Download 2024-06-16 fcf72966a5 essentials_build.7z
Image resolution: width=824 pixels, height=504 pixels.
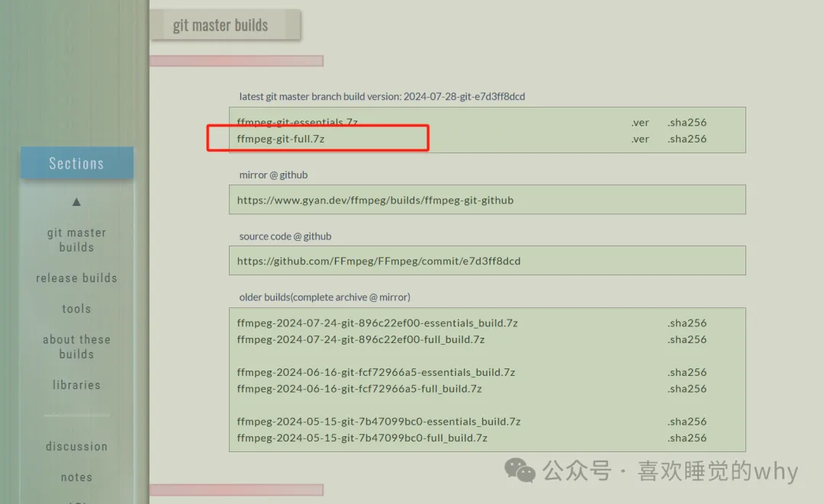[375, 372]
